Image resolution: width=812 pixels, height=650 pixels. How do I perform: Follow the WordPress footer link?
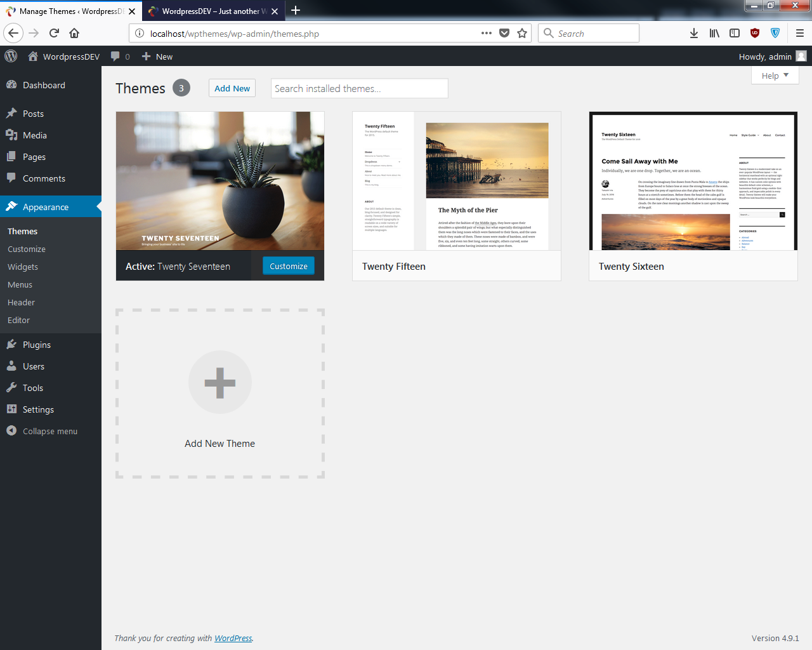click(233, 638)
